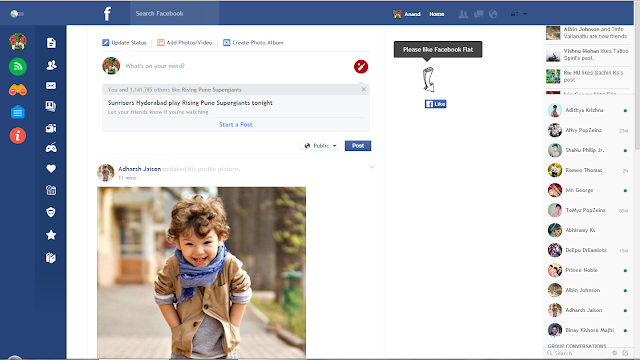
Task: Dismiss the Rising Pune Supergiants suggestion
Action: [364, 89]
